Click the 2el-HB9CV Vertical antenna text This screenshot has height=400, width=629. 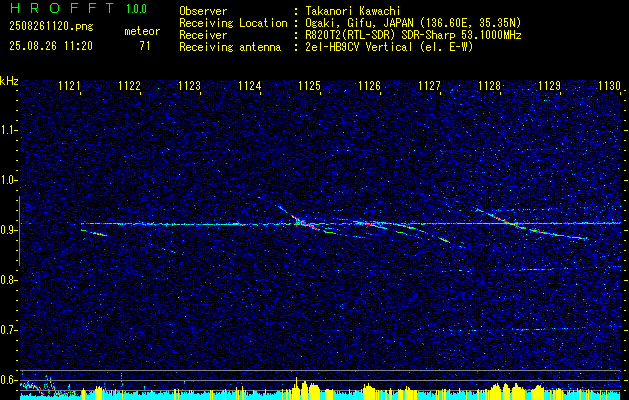[x=387, y=47]
